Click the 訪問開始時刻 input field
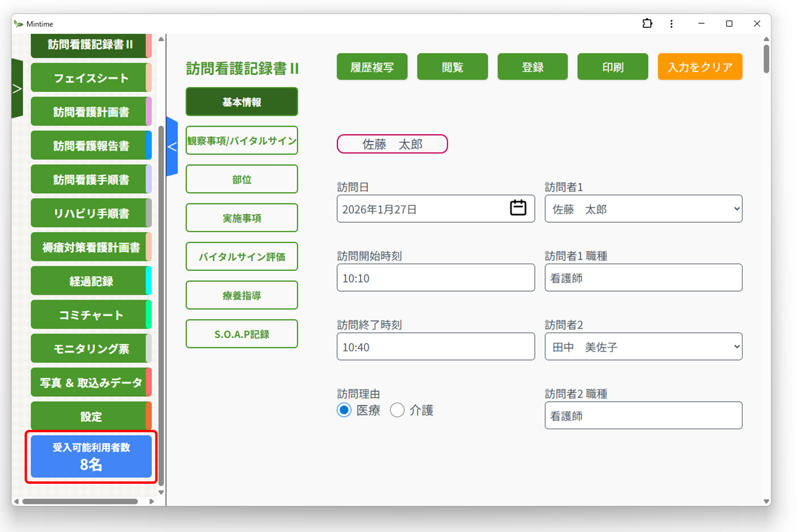 point(435,278)
